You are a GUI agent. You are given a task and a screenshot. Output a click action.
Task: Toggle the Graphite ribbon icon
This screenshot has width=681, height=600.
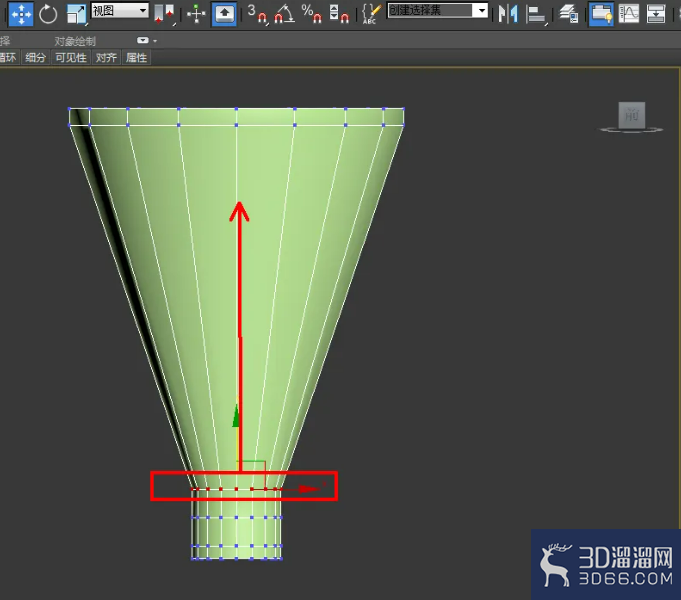[x=601, y=14]
